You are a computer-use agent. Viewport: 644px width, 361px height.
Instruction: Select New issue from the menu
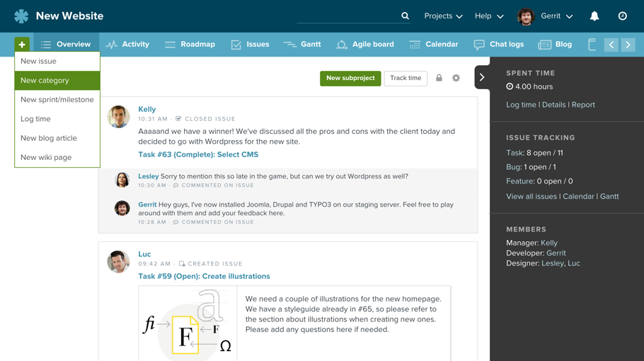coord(57,61)
